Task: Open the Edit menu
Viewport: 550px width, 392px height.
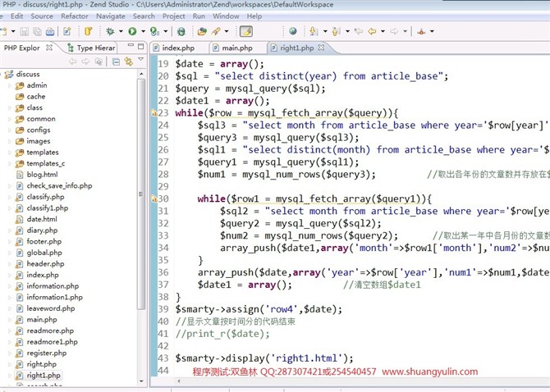Action: point(16,16)
